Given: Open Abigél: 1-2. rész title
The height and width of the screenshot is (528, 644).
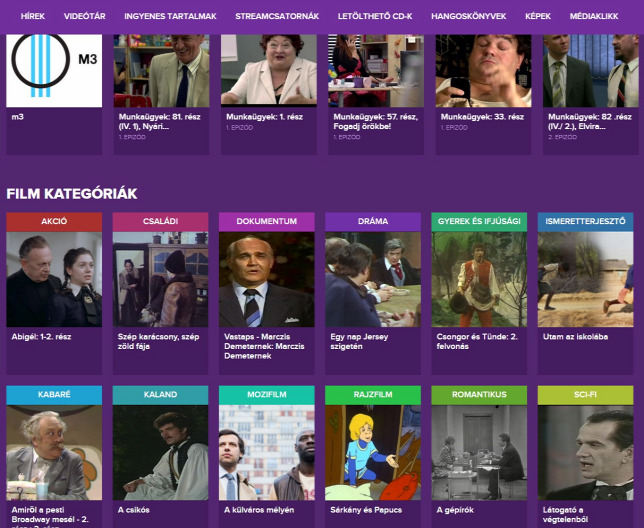Looking at the screenshot, I should pyautogui.click(x=41, y=337).
